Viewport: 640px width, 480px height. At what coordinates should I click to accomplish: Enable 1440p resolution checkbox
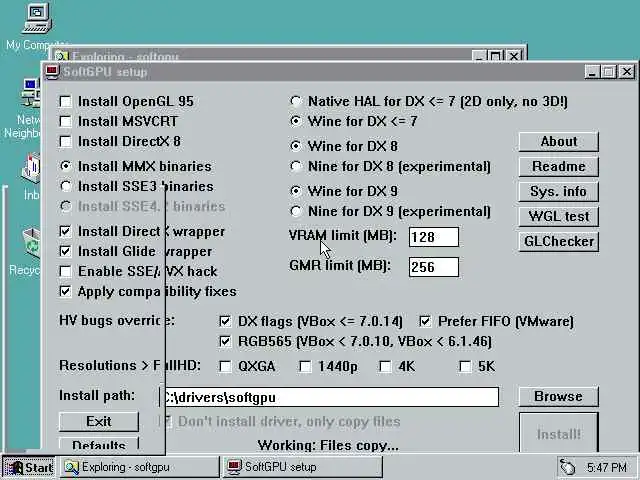[305, 367]
